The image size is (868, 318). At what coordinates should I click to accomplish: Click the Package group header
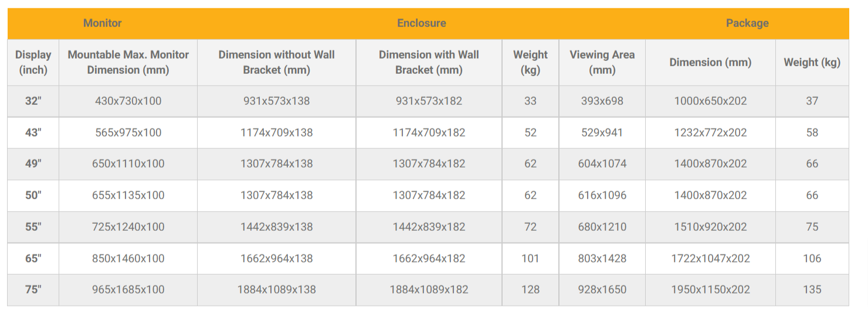point(747,23)
